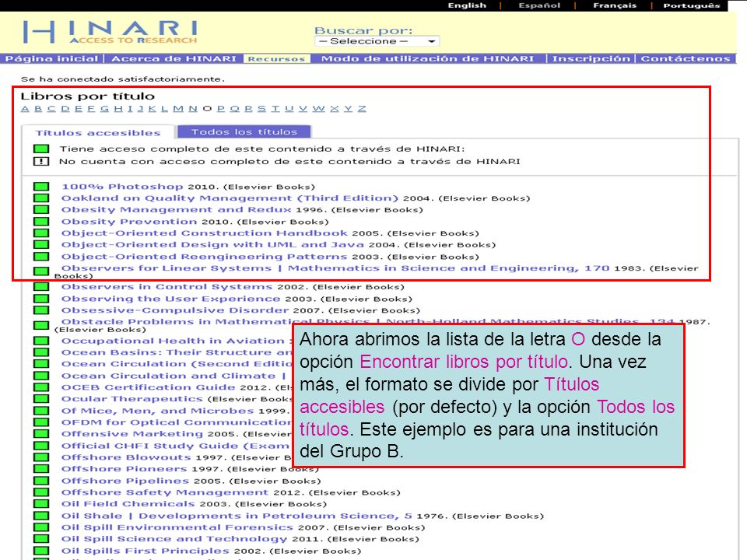Open Modo de utilización de HINARI
Image resolution: width=747 pixels, height=560 pixels.
(x=427, y=58)
